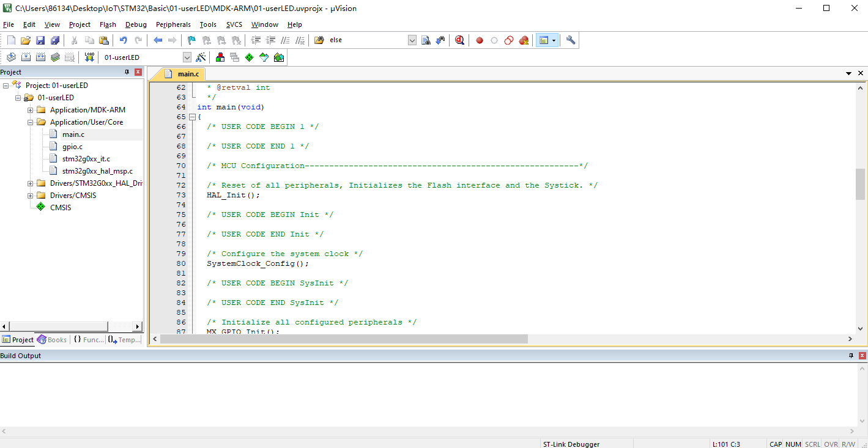Unindent selected lines icon
868x448 pixels.
click(x=270, y=40)
